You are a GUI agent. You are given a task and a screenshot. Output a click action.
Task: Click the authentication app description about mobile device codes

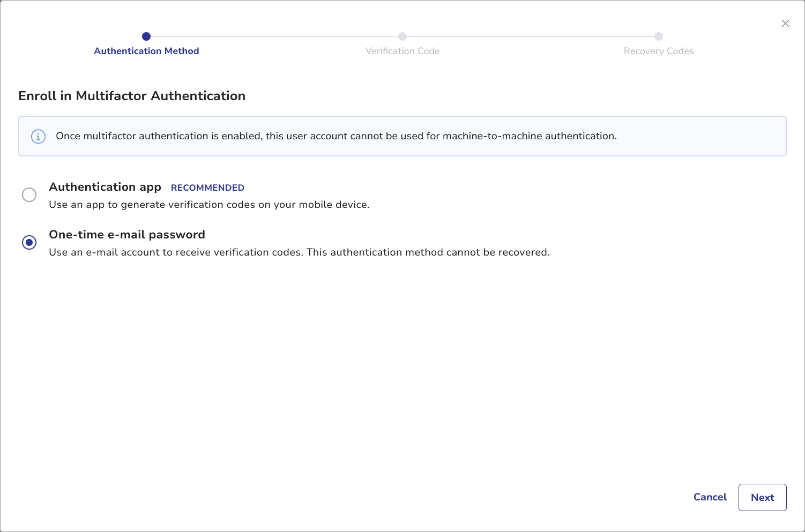[209, 205]
